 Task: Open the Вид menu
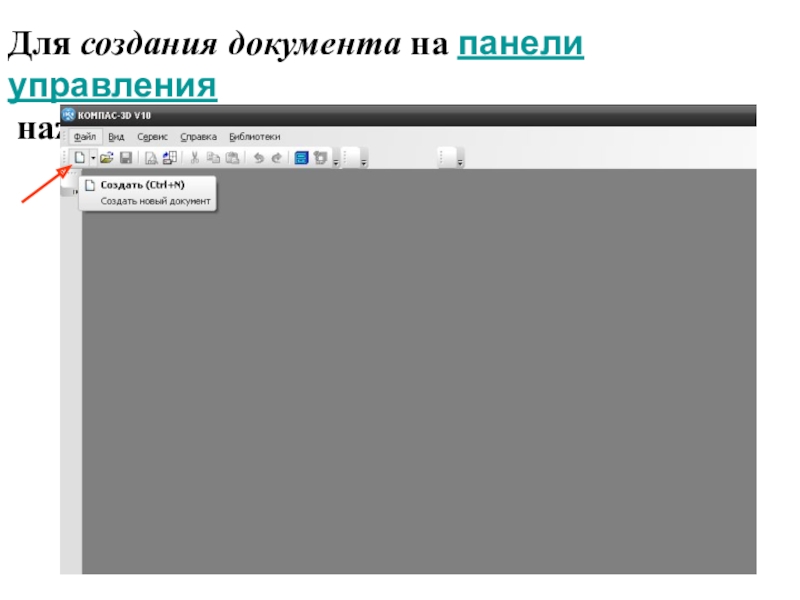click(116, 137)
